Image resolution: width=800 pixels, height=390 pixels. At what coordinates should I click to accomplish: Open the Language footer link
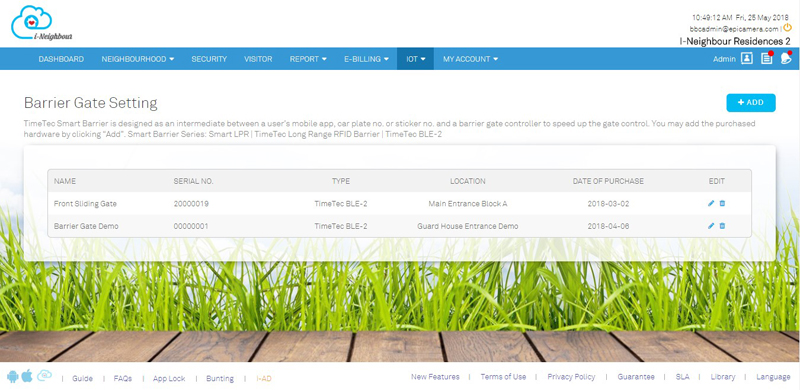coord(773,377)
